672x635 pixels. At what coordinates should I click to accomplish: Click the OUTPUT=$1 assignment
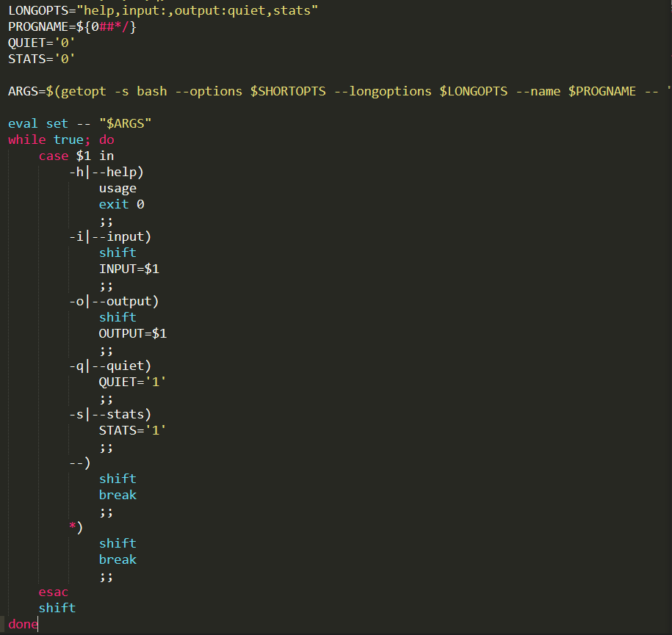coord(132,333)
